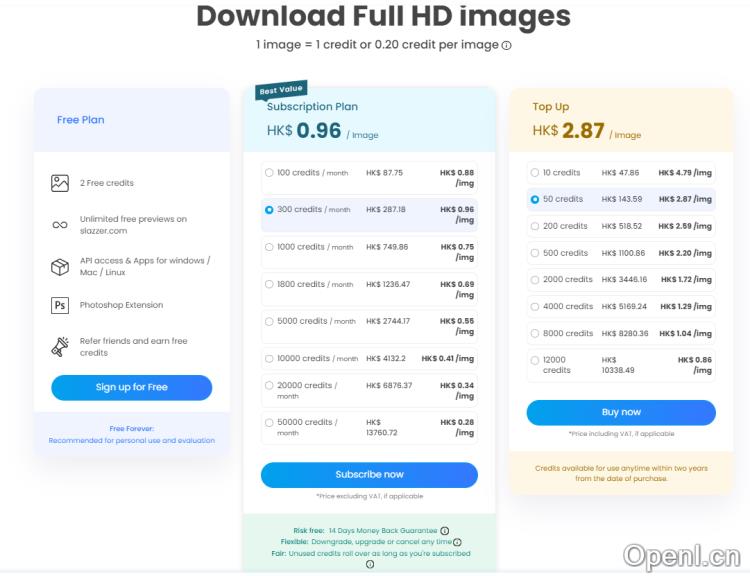750x576 pixels.
Task: Choose the 5000 credits / month plan
Action: pyautogui.click(x=269, y=321)
